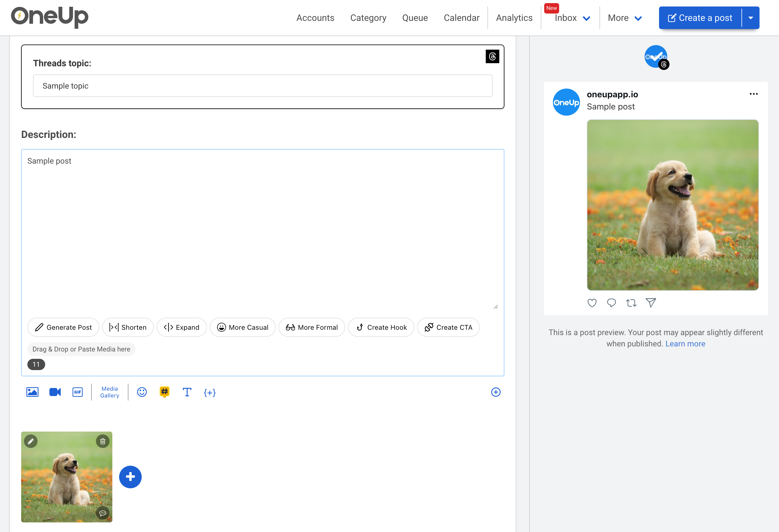The width and height of the screenshot is (779, 532).
Task: Edit the puppy image with pencil icon
Action: coord(31,441)
